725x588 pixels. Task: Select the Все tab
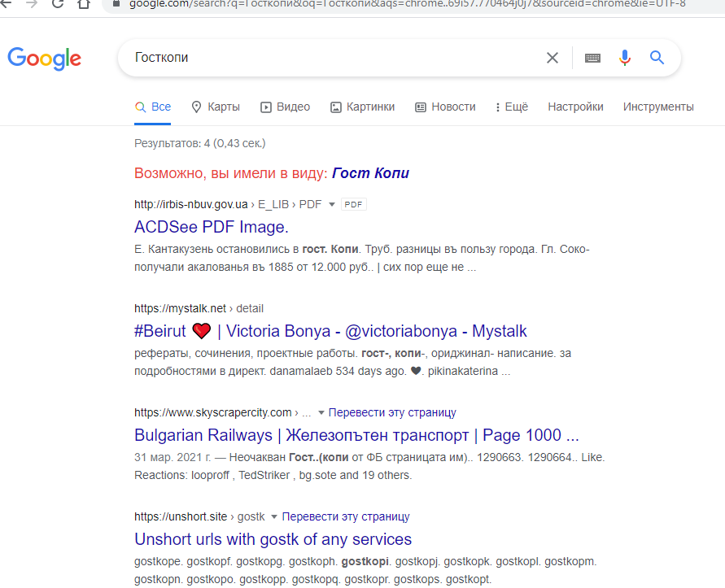click(x=153, y=107)
